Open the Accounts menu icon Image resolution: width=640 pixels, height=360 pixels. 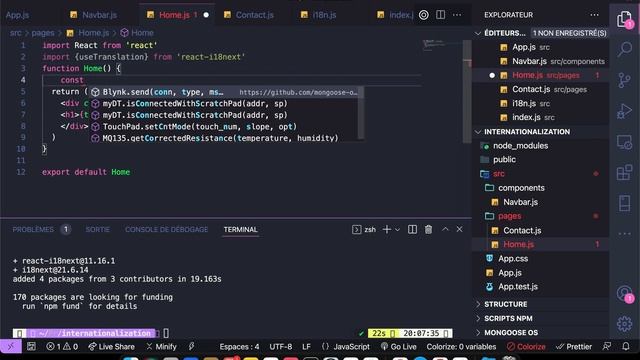[x=624, y=293]
